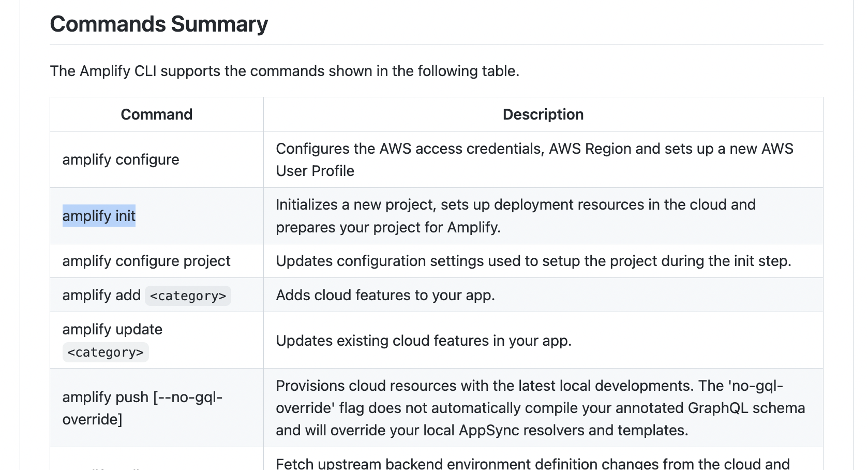The image size is (868, 470).
Task: Click the 'Command' column header
Action: [x=157, y=114]
